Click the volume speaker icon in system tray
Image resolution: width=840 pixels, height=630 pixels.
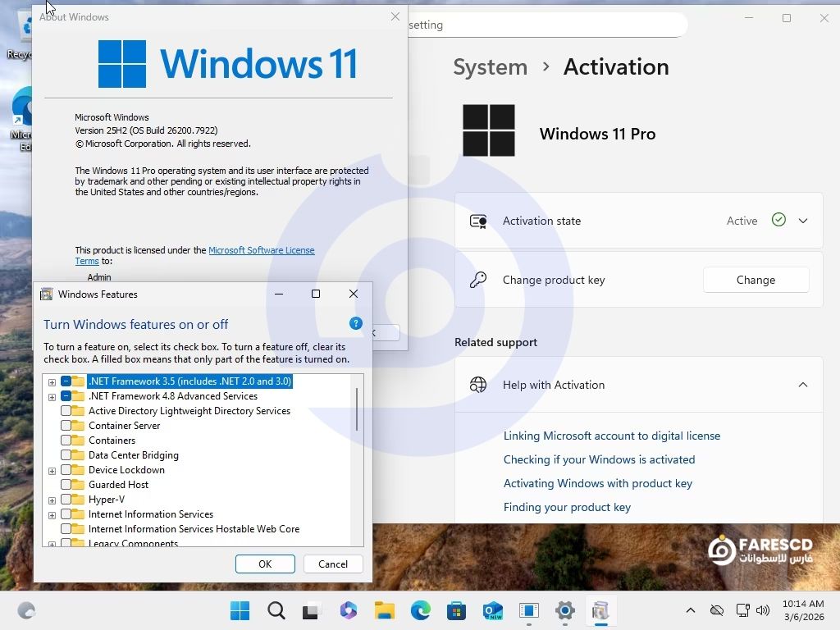763,610
